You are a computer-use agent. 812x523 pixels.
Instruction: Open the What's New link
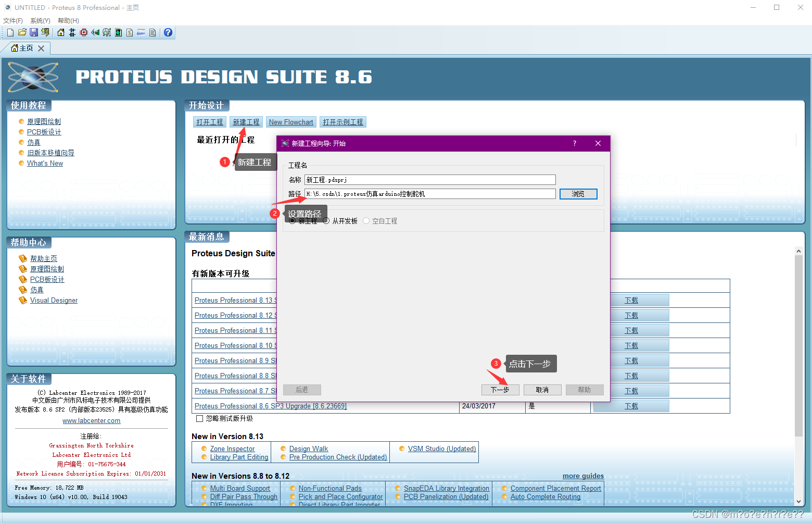tap(45, 163)
